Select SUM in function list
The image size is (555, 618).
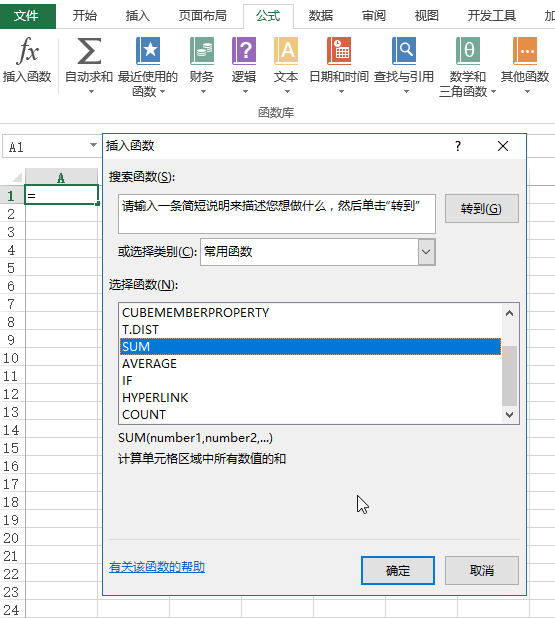(x=310, y=346)
